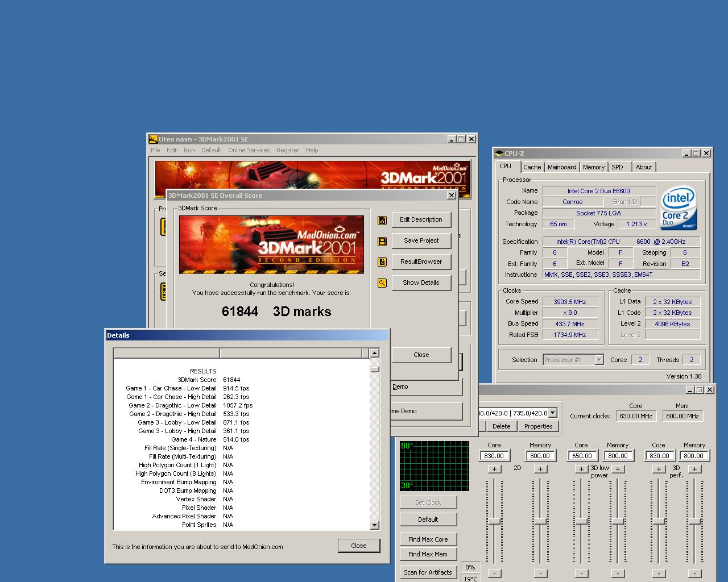Increase 3D perf. Memory with plus button
Screen dimensions: 728x582
(x=695, y=469)
